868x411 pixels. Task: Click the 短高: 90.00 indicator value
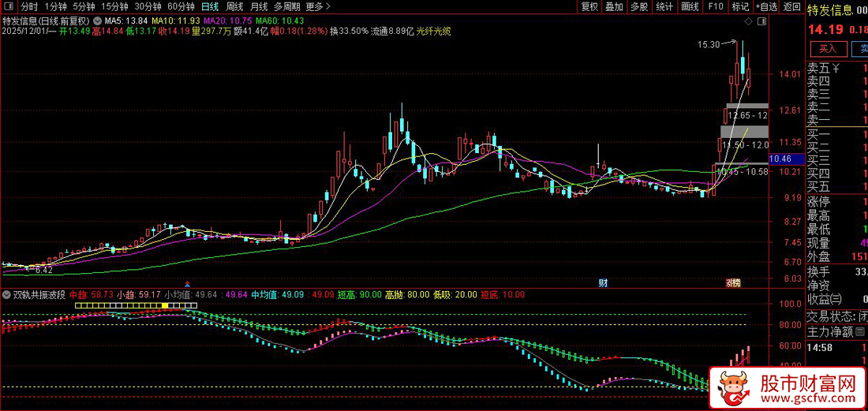click(x=361, y=295)
